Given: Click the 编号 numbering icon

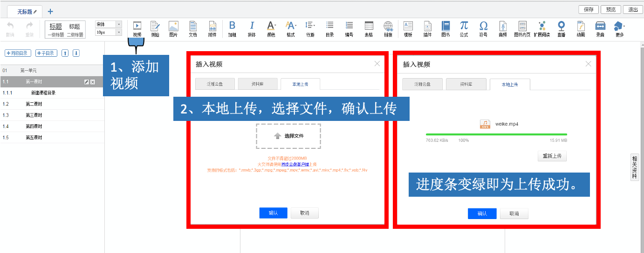Looking at the screenshot, I should pyautogui.click(x=349, y=26).
